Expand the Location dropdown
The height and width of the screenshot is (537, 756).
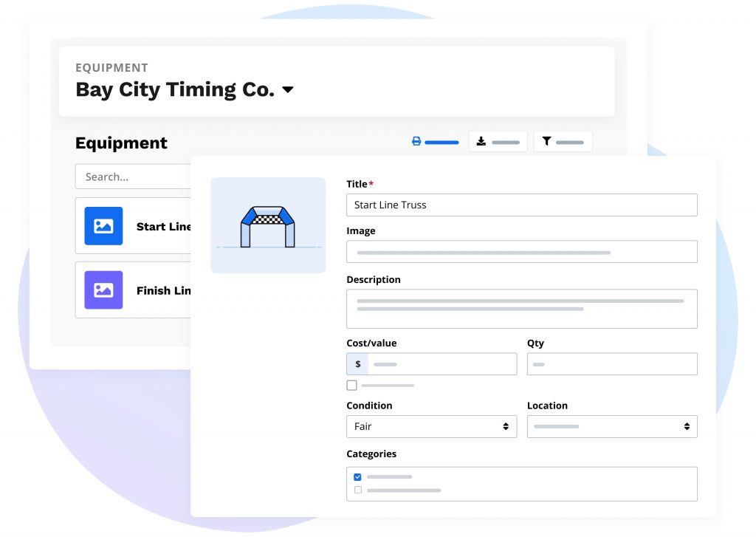click(x=611, y=426)
